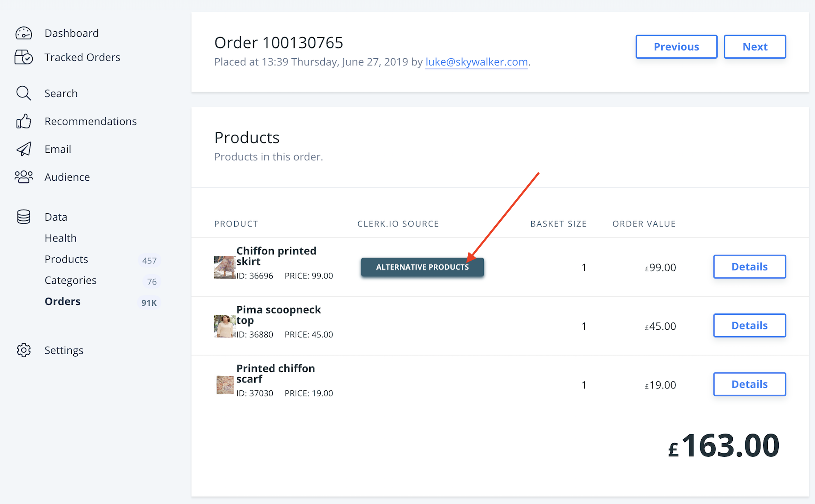Click the Search magnifier icon
The width and height of the screenshot is (815, 504).
[24, 93]
